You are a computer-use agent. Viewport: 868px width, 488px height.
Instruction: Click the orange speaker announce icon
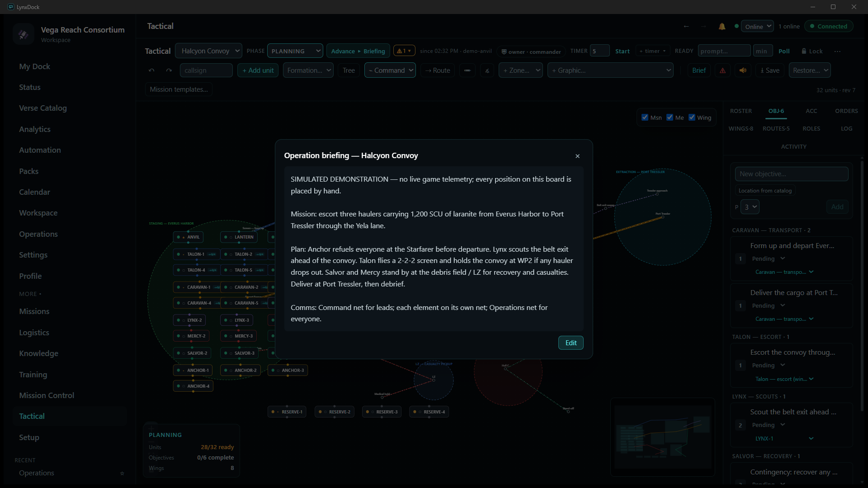pos(743,70)
